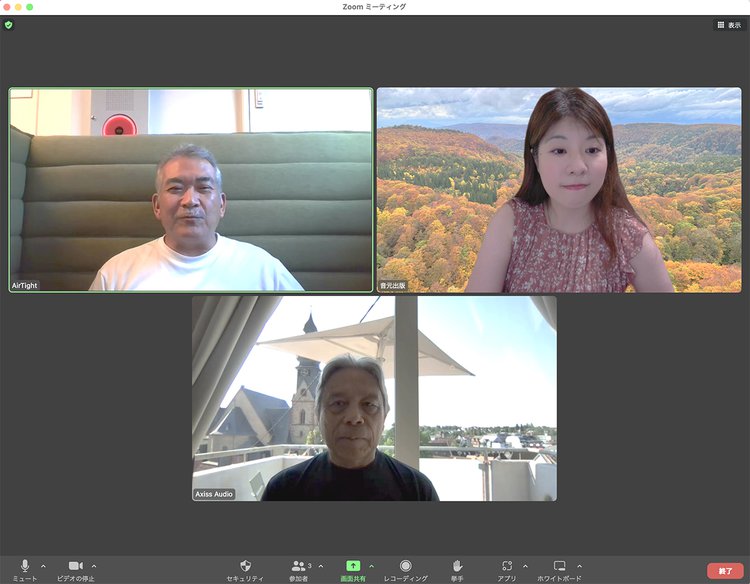Click the Zoom ミーティング window title
This screenshot has height=584, width=750.
(375, 7)
